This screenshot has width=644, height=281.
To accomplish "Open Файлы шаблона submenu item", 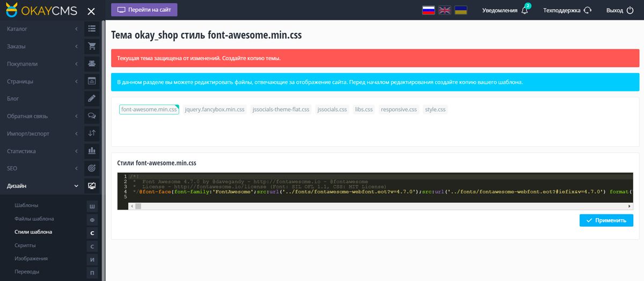I will tap(34, 219).
